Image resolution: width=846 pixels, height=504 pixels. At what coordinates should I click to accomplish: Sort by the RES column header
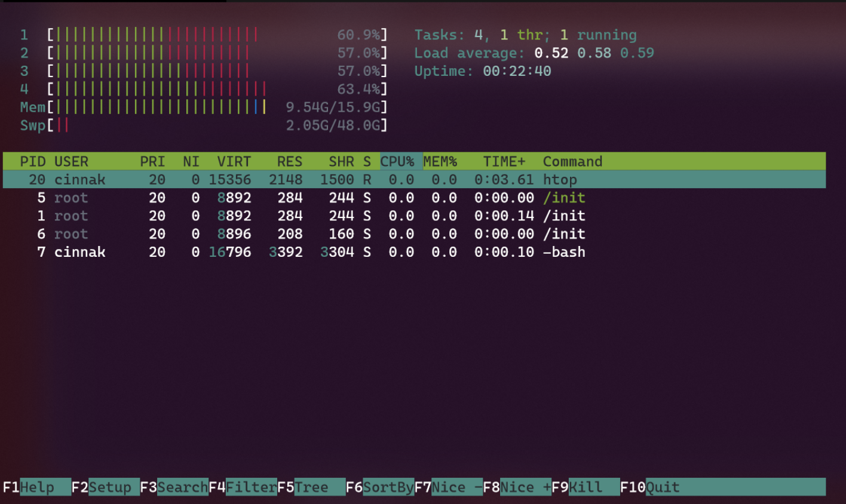pos(290,161)
